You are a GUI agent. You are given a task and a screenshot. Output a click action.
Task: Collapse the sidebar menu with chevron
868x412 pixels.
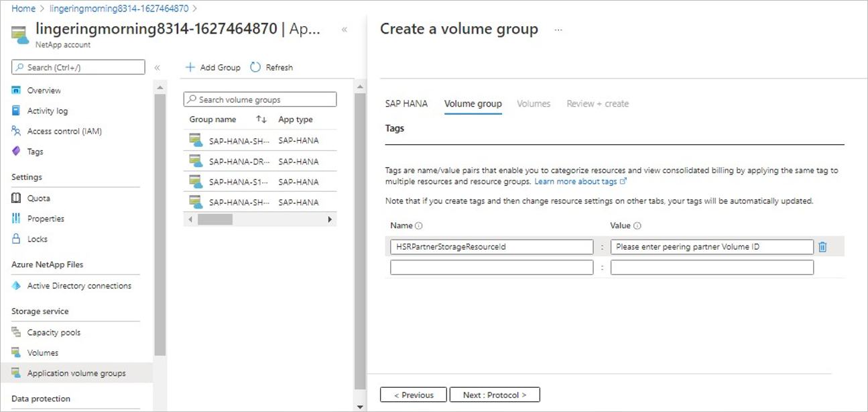158,68
